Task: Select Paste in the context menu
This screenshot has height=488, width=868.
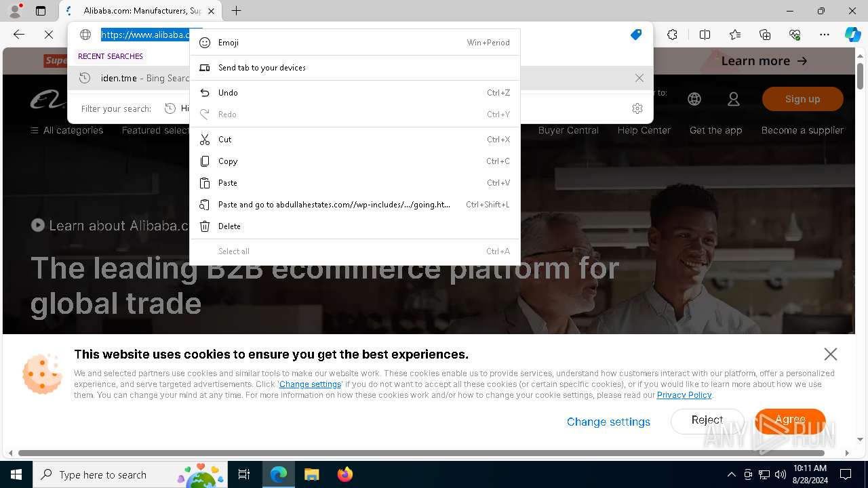Action: (355, 183)
